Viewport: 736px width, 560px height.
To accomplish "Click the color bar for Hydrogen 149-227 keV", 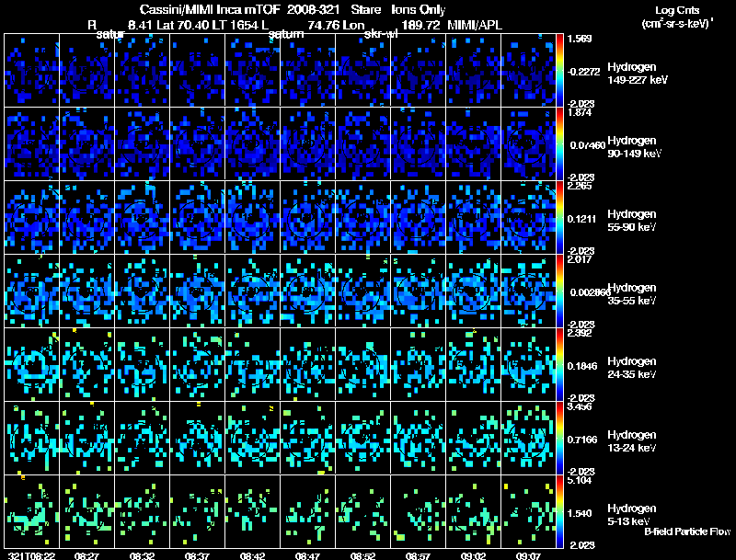I will 559,71.
